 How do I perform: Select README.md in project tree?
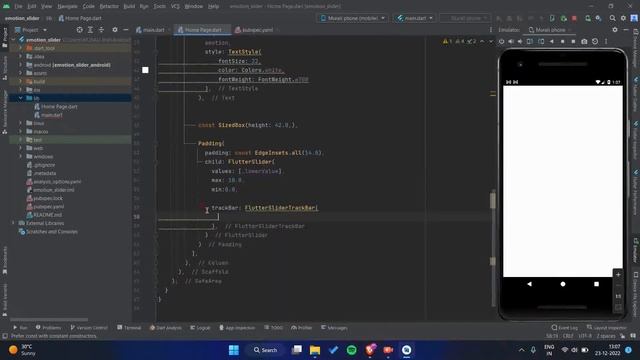coord(47,215)
